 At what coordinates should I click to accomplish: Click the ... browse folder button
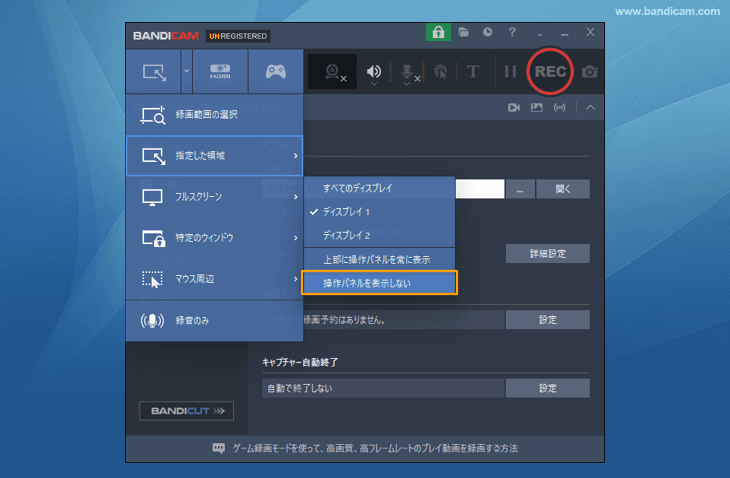pyautogui.click(x=520, y=189)
